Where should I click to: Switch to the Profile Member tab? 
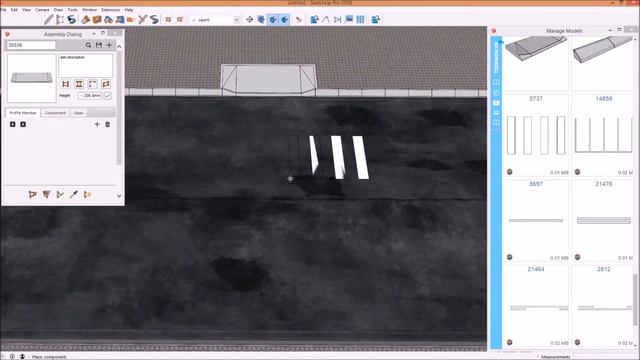click(23, 113)
